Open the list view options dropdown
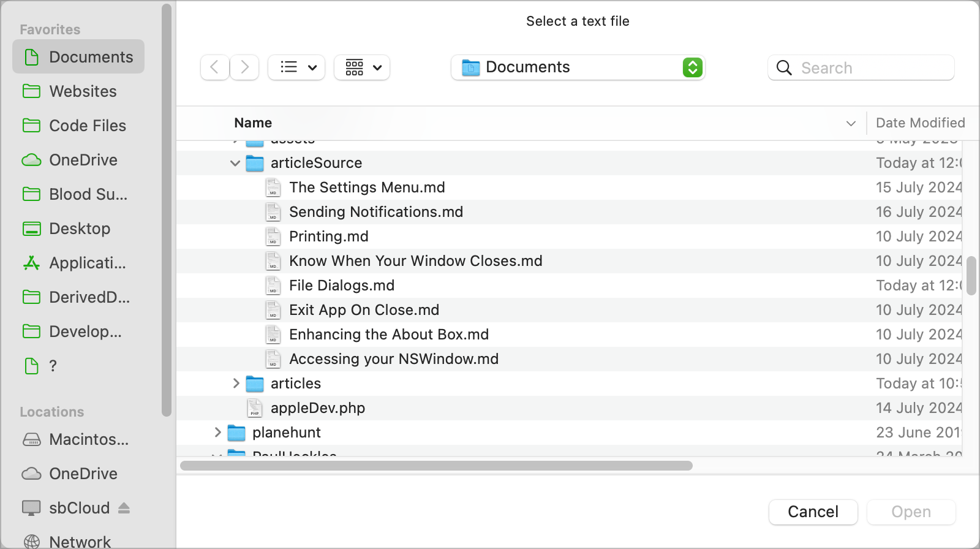Viewport: 980px width, 549px height. [x=296, y=67]
